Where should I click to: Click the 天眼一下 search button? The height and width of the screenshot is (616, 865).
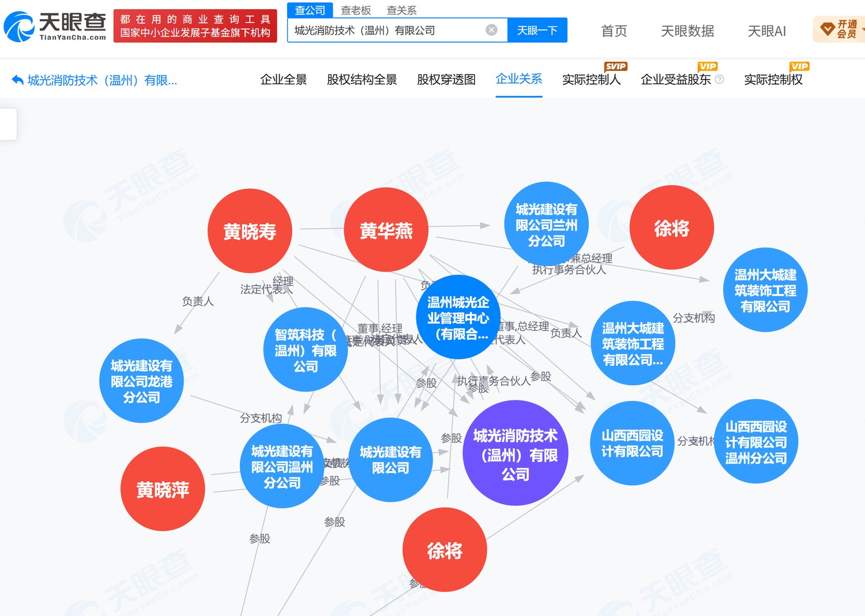click(x=537, y=30)
